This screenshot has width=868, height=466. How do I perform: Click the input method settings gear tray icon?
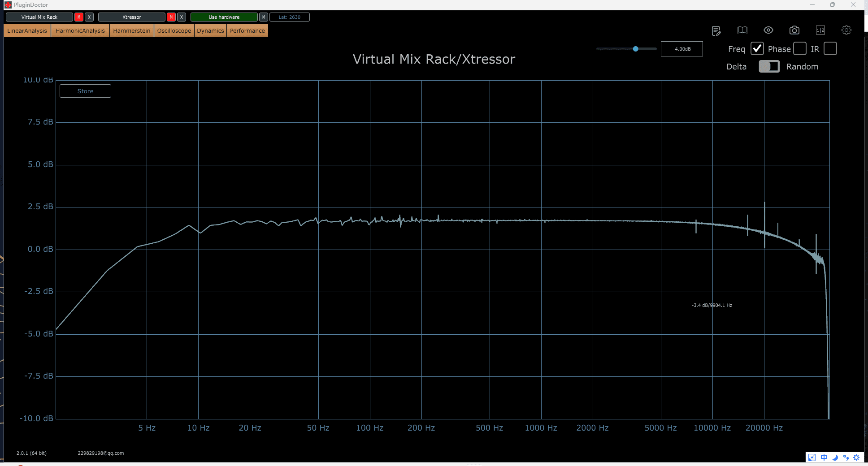click(856, 457)
